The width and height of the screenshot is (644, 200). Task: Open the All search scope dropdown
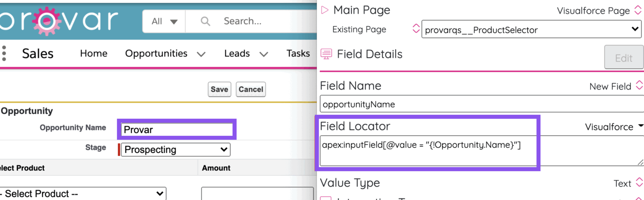164,21
